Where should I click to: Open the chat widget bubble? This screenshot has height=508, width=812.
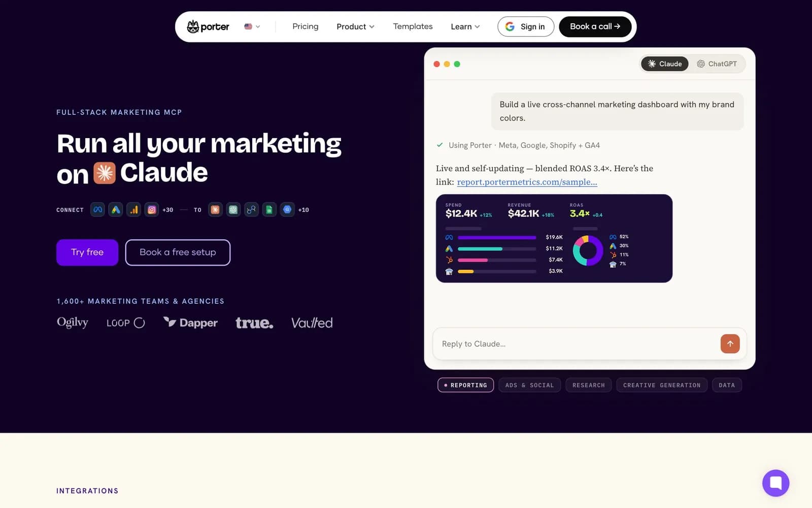775,483
